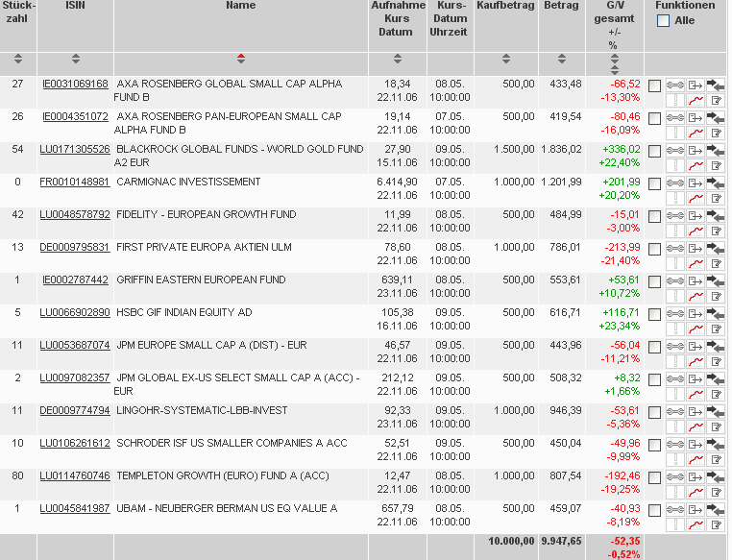Open chart icon for BlackRock World Gold Fund
732x560 pixels.
click(695, 164)
